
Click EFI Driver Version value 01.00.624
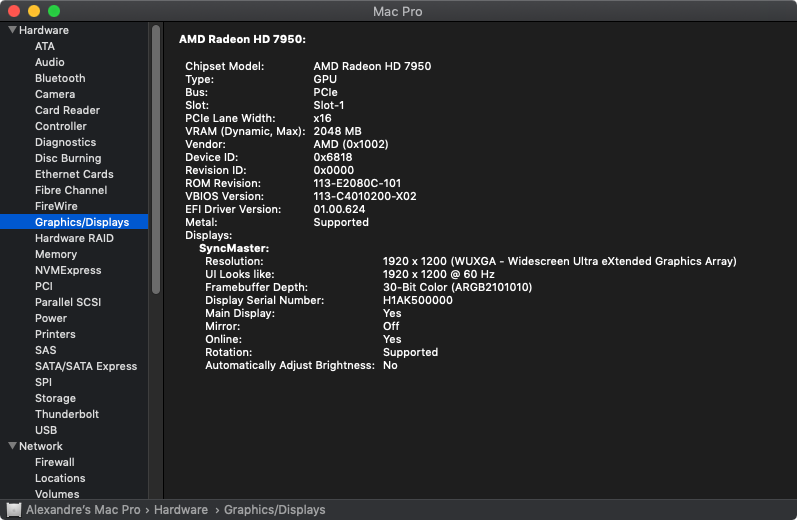click(x=339, y=209)
